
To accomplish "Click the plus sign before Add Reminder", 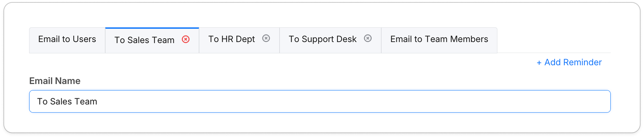I will click(539, 63).
